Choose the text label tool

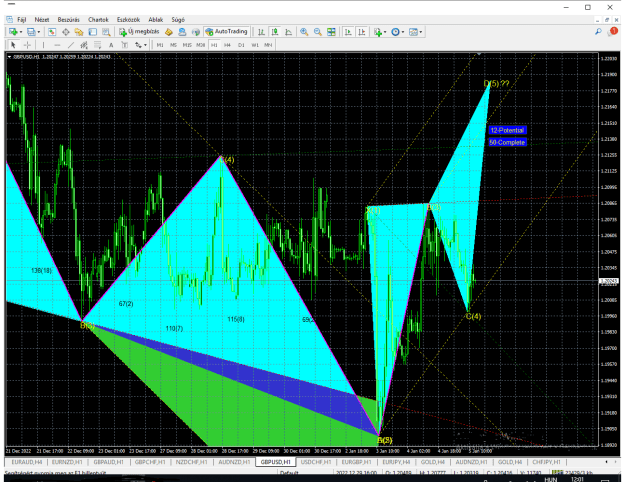click(124, 45)
